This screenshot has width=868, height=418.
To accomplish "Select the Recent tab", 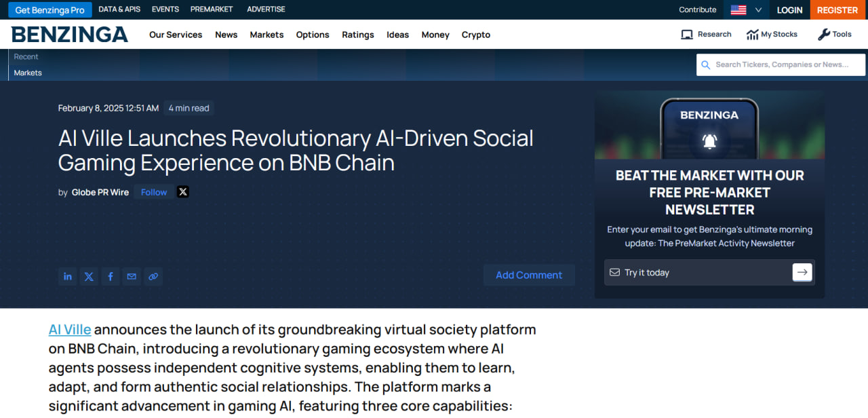I will click(x=26, y=56).
